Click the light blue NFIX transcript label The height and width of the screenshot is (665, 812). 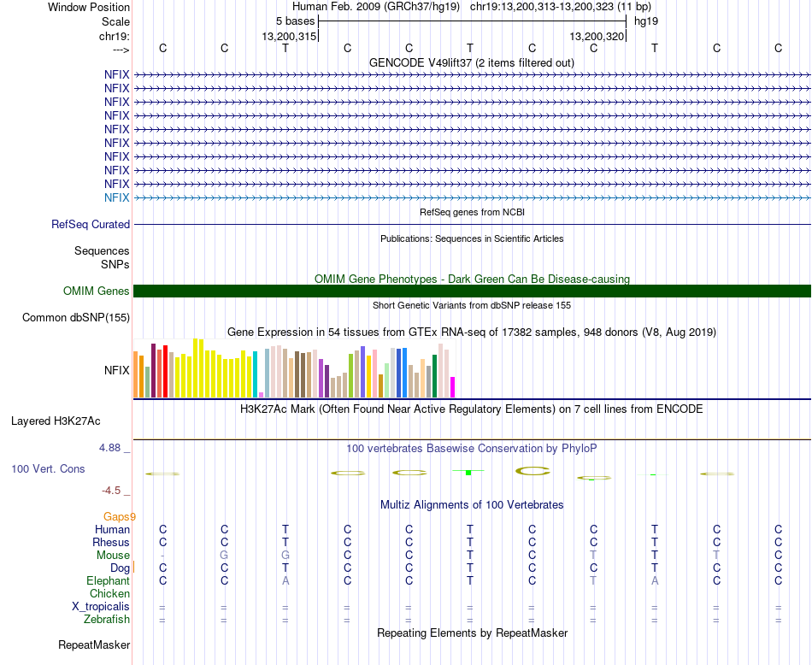(x=116, y=197)
